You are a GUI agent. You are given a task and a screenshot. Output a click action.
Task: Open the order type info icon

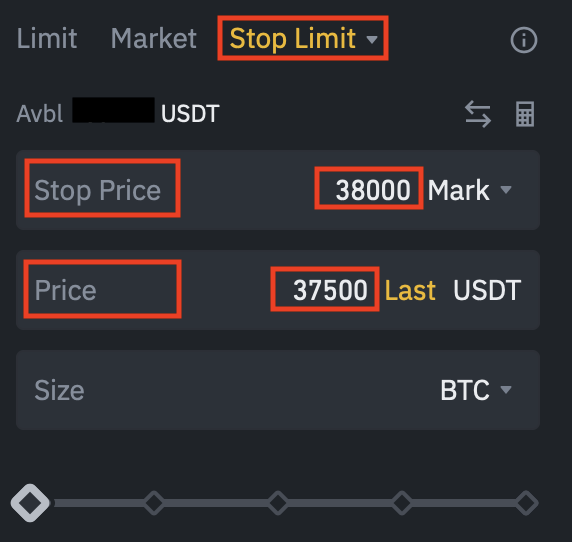(523, 40)
